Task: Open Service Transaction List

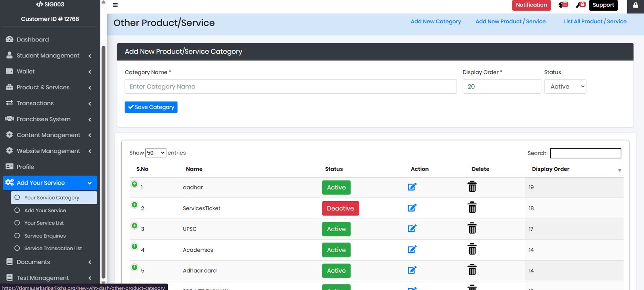Action: coord(54,248)
